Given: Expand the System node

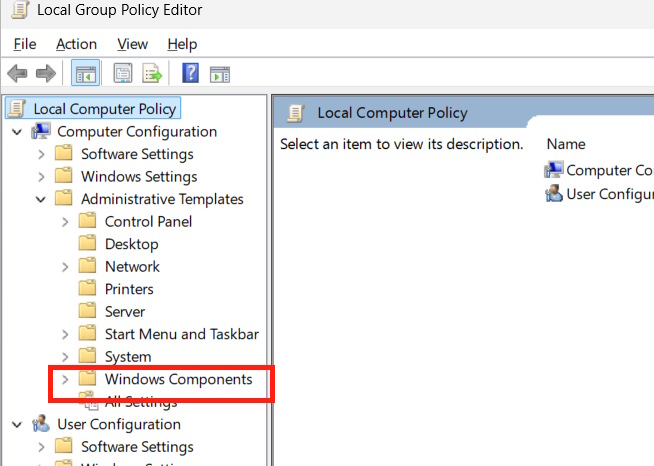Looking at the screenshot, I should pyautogui.click(x=65, y=357).
